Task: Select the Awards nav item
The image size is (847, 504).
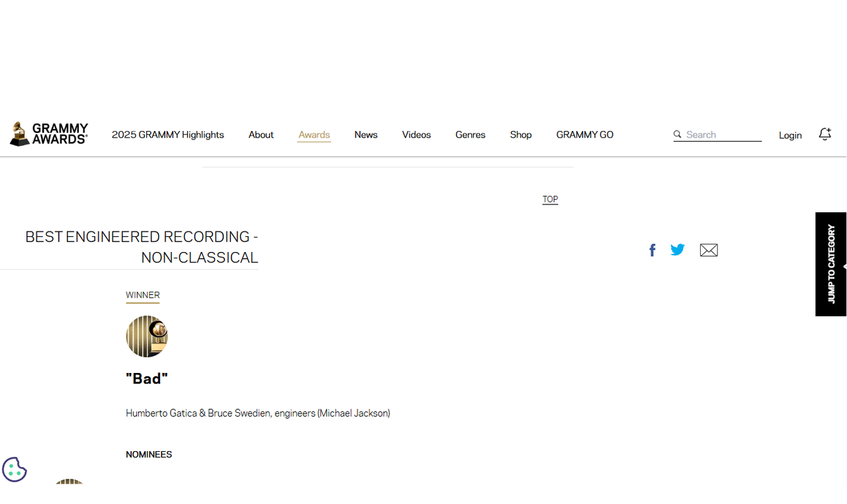Action: [x=314, y=135]
